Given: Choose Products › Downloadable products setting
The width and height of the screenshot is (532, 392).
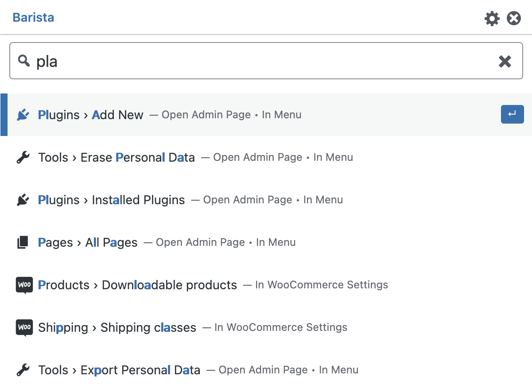Looking at the screenshot, I should pyautogui.click(x=137, y=285).
